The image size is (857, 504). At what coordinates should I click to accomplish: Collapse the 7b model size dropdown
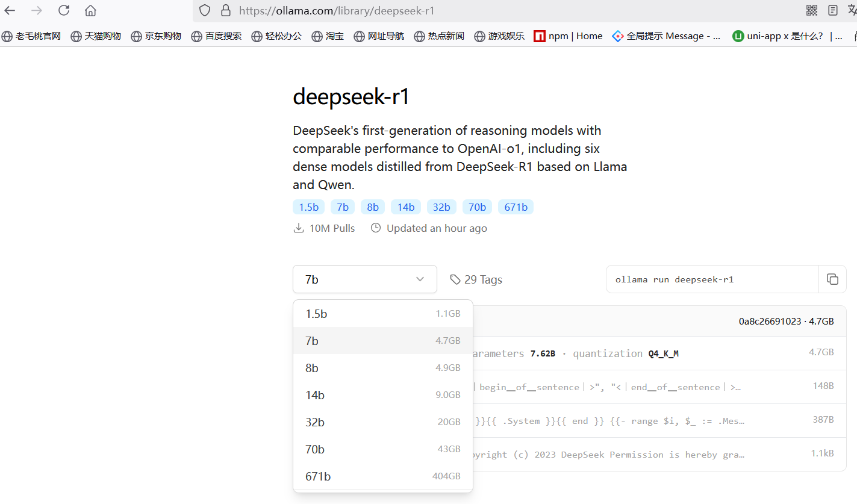pos(365,279)
